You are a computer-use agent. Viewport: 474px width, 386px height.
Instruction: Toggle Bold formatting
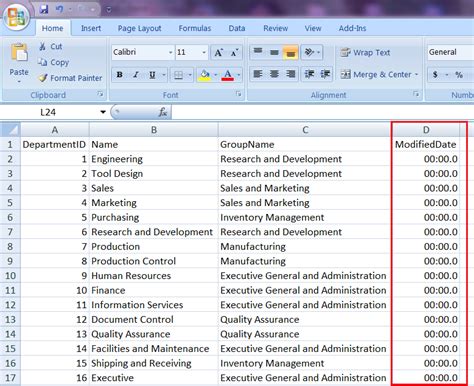pyautogui.click(x=119, y=75)
